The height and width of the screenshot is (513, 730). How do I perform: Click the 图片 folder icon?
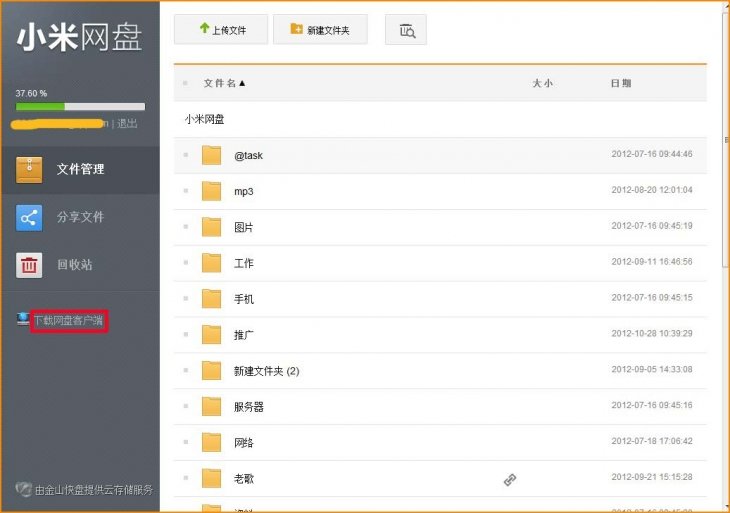[211, 227]
